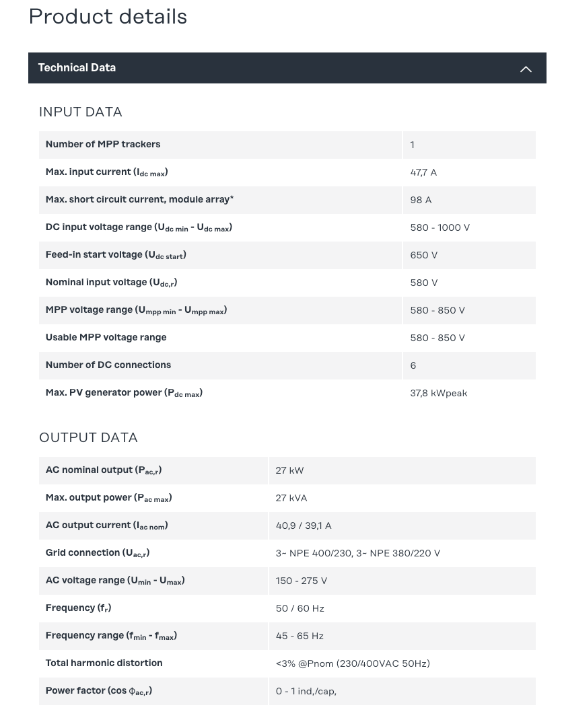
Task: Click the Technical Data header label
Action: 77,68
